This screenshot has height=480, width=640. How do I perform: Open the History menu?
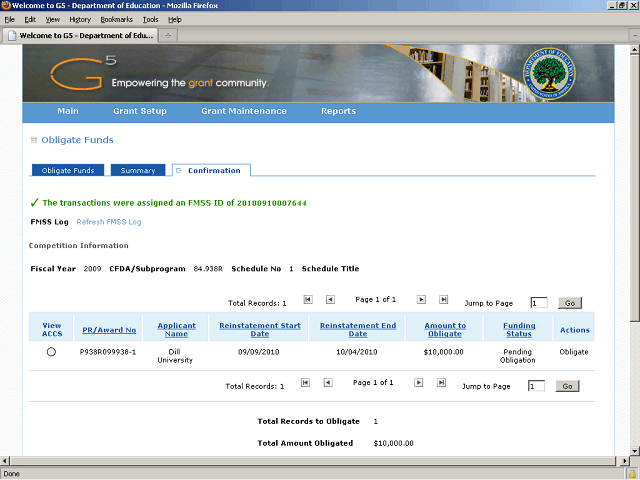[80, 20]
